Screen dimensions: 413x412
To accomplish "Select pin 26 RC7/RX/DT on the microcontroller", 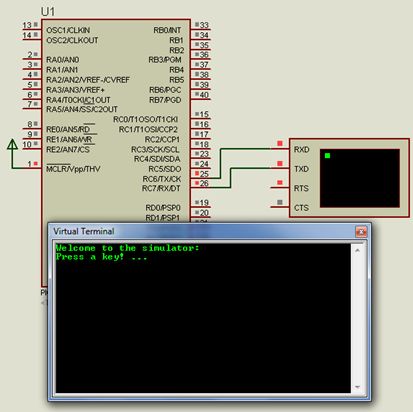I will pyautogui.click(x=200, y=187).
